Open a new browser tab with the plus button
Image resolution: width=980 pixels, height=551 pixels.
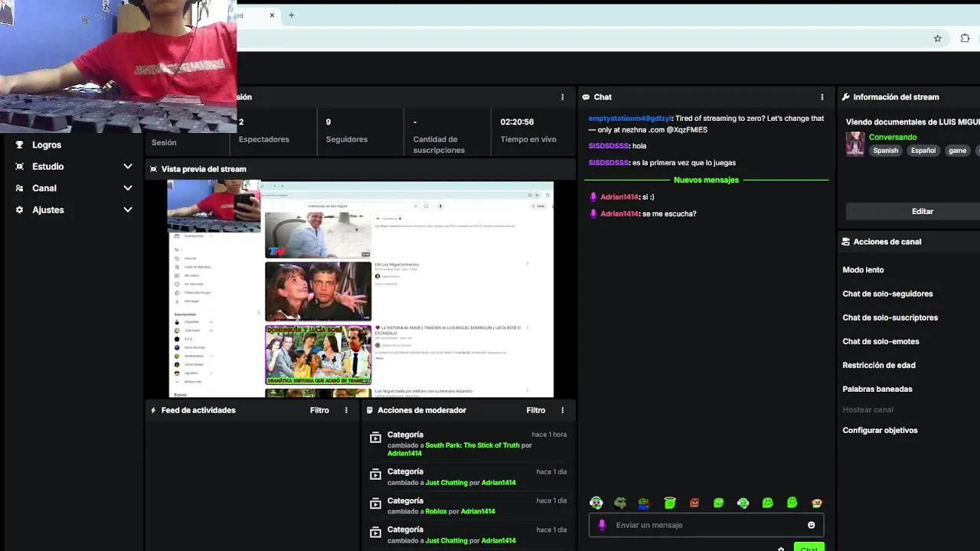[x=291, y=15]
